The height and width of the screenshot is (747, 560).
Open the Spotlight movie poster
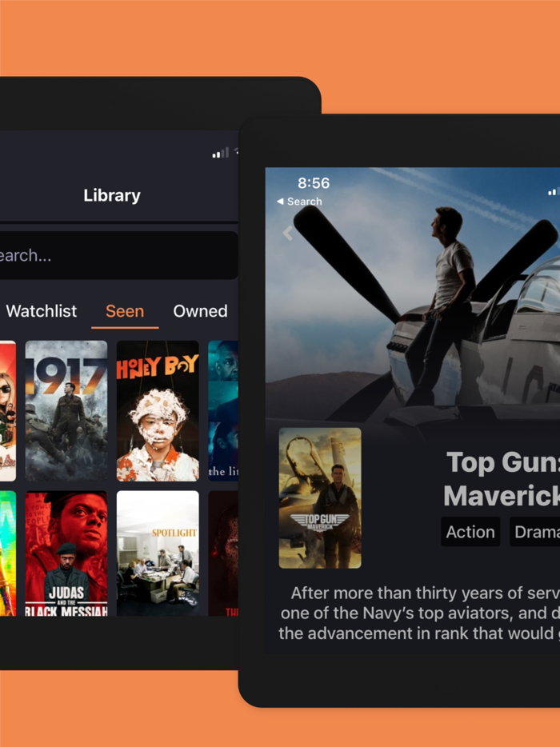(x=158, y=553)
